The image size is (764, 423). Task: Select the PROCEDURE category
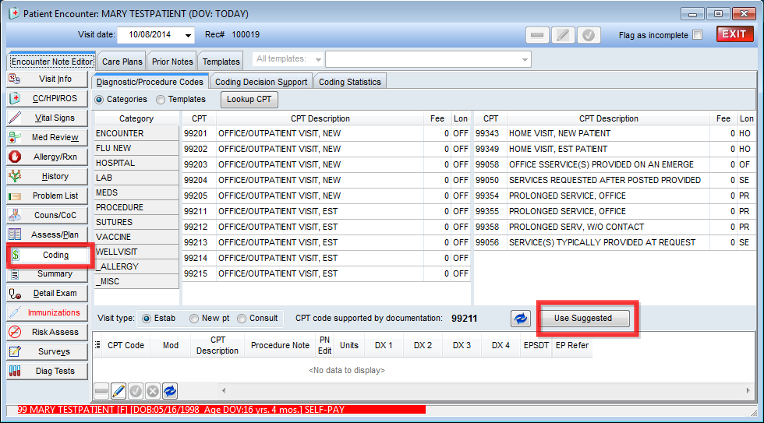point(136,208)
